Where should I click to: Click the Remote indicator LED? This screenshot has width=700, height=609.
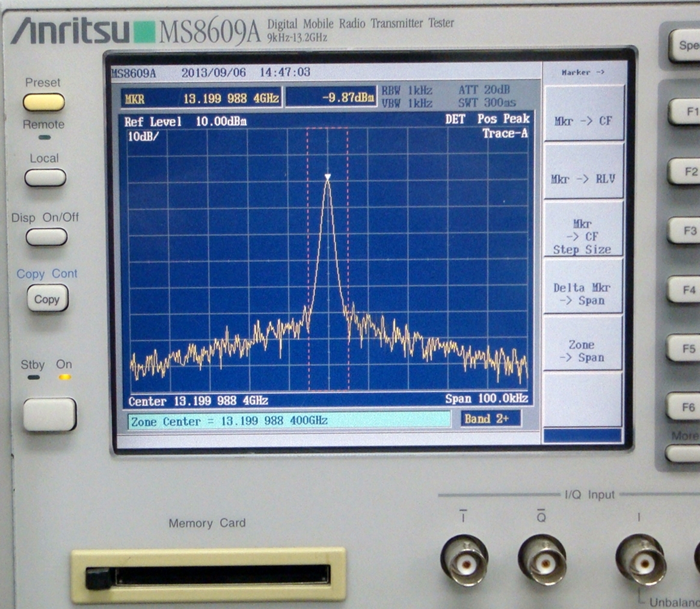pos(45,138)
